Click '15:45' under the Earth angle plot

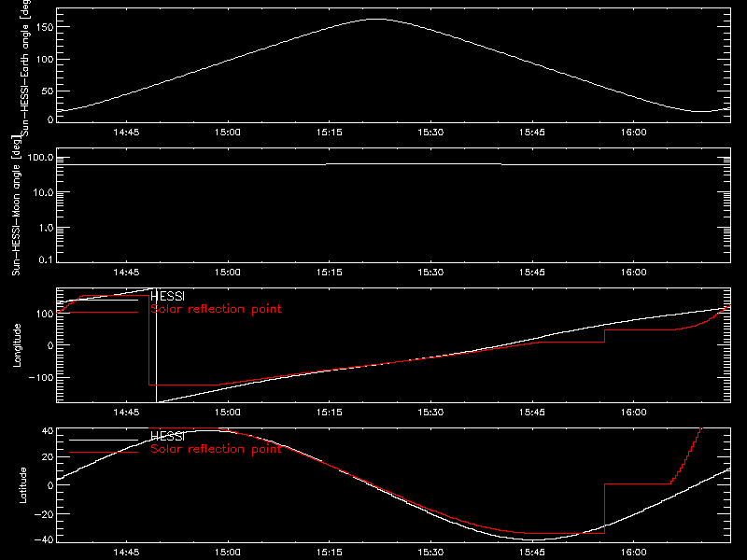point(532,133)
